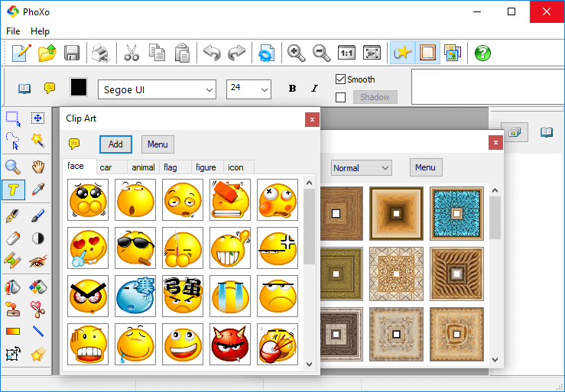
Task: Click the Zoom In magnifier icon
Action: pos(297,53)
